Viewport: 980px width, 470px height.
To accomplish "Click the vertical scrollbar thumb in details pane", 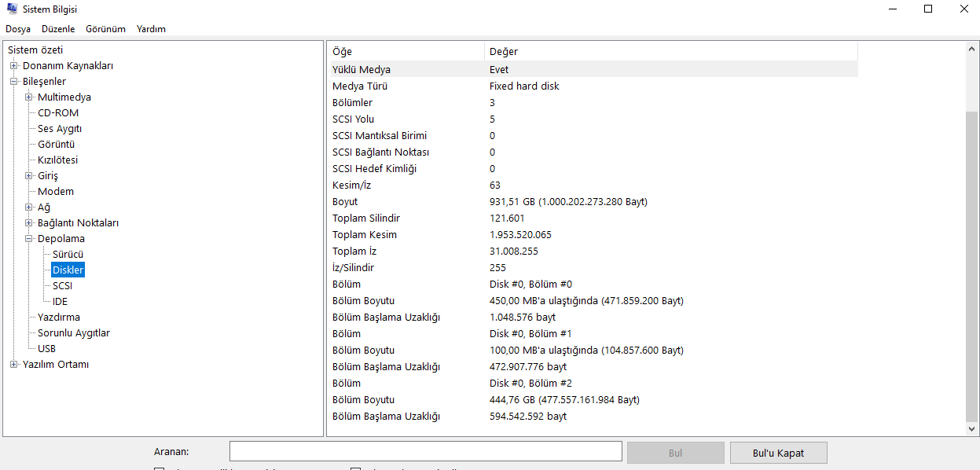I will [972, 266].
